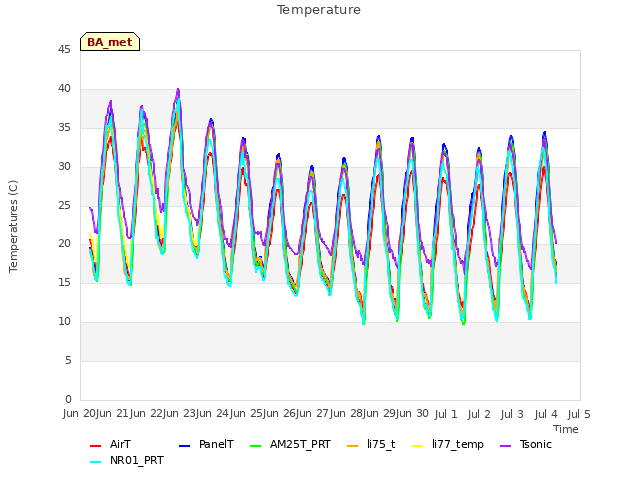Click the 25 y-axis tick label
Screen dimensions: 640x480
[64, 205]
